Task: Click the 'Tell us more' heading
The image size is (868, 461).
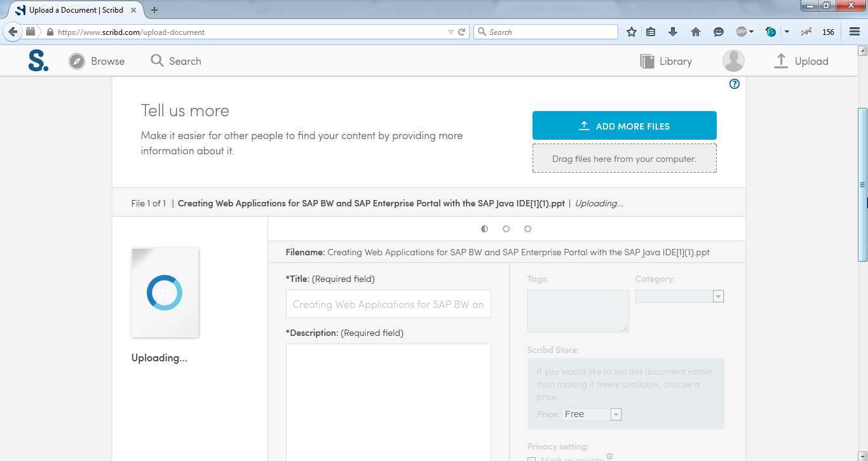Action: pyautogui.click(x=185, y=110)
